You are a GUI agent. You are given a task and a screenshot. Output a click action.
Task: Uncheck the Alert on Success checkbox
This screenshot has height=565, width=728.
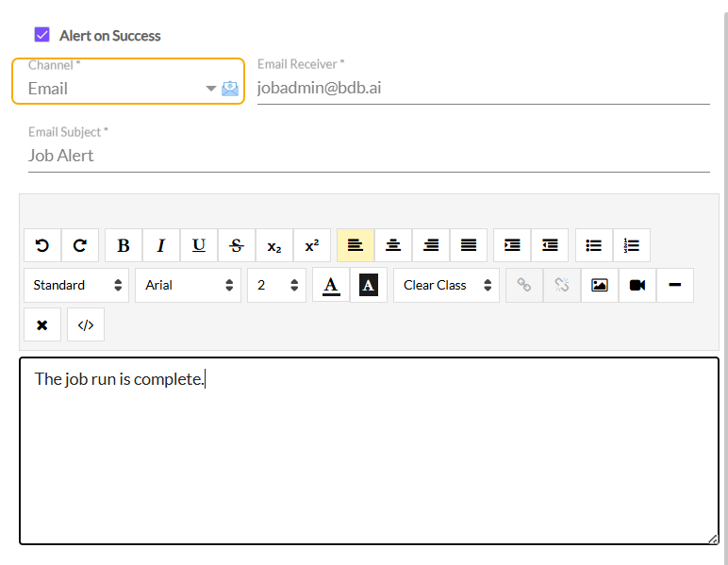41,35
